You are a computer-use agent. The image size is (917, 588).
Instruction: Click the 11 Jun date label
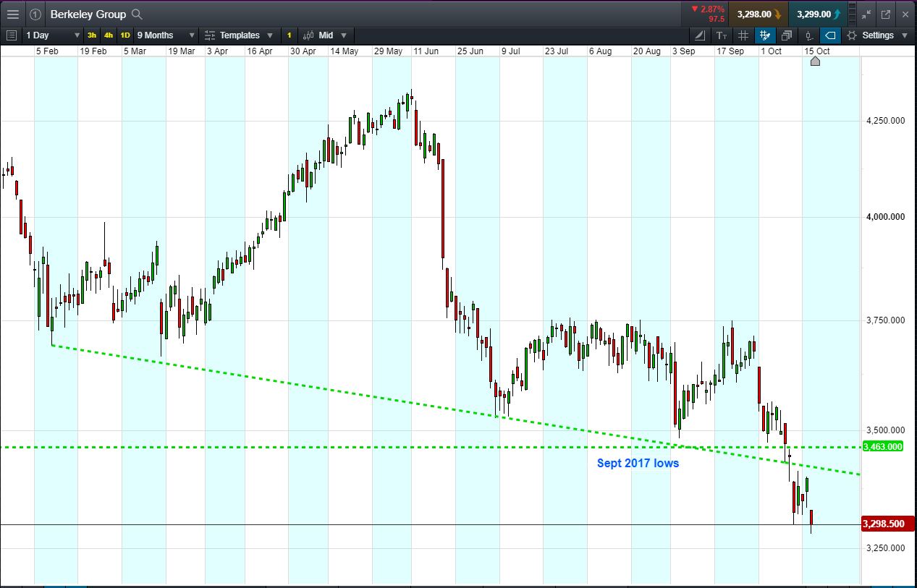click(x=426, y=51)
